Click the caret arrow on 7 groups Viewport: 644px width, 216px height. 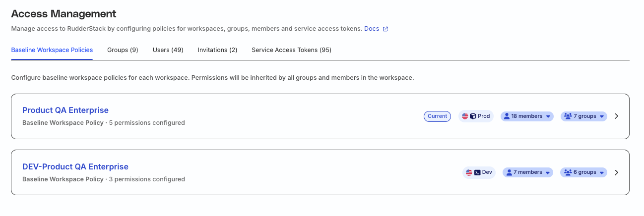pyautogui.click(x=602, y=117)
